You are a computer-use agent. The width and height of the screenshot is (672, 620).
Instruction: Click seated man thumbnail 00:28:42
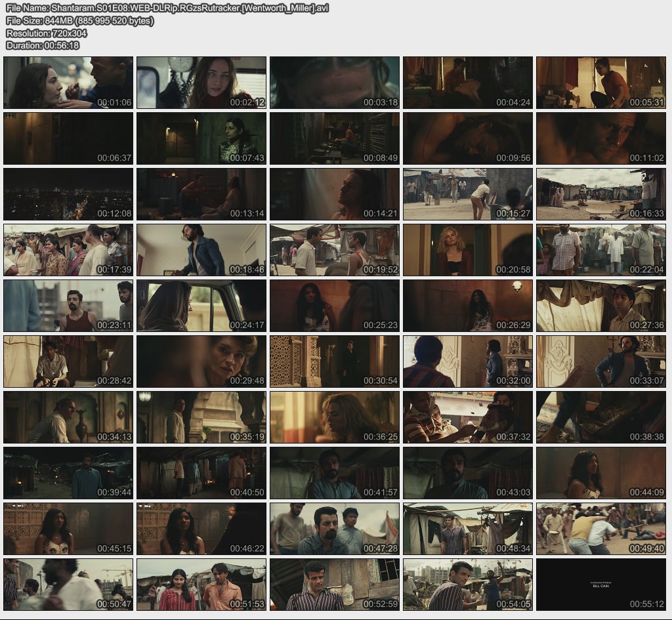(x=68, y=362)
